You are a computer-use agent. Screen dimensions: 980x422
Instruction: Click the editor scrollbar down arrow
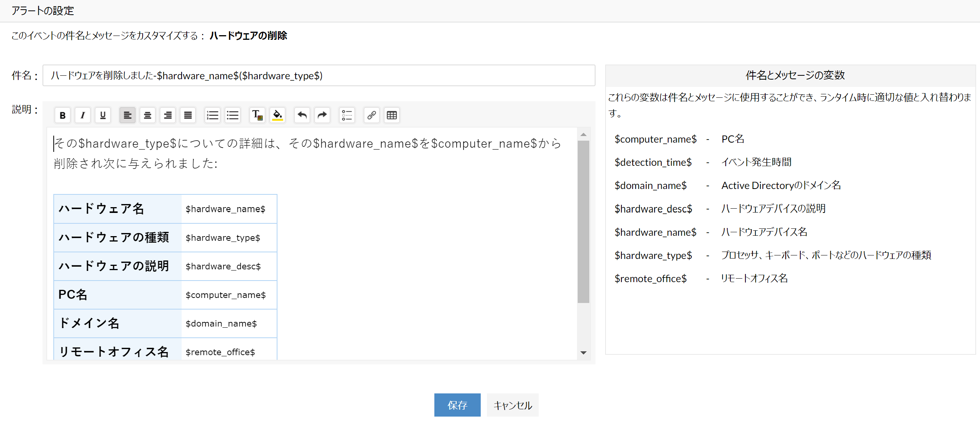pos(584,352)
